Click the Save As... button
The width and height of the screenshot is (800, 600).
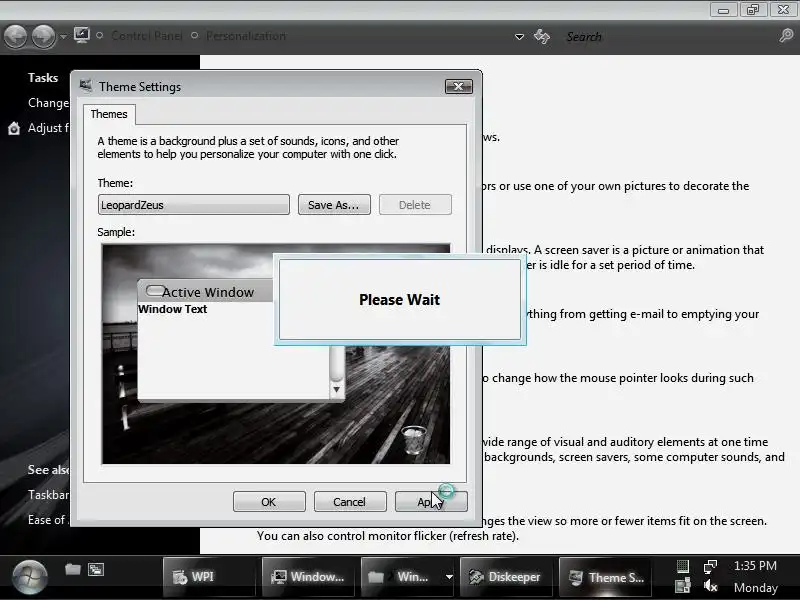click(x=334, y=205)
